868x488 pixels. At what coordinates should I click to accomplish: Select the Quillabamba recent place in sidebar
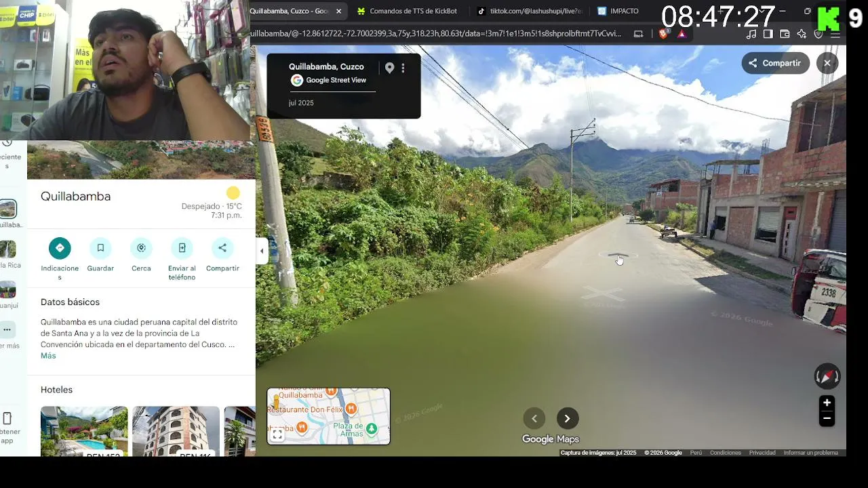tap(8, 209)
